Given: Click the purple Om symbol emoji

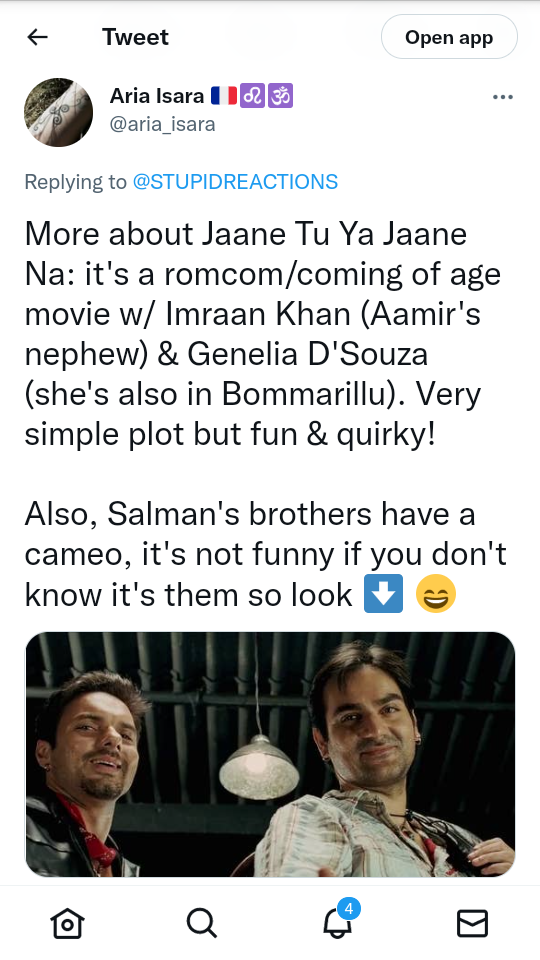Looking at the screenshot, I should 280,96.
